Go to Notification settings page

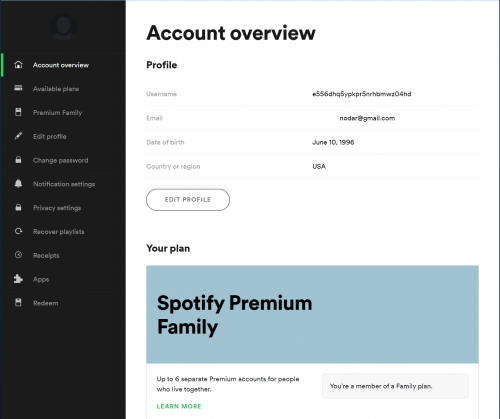[63, 184]
